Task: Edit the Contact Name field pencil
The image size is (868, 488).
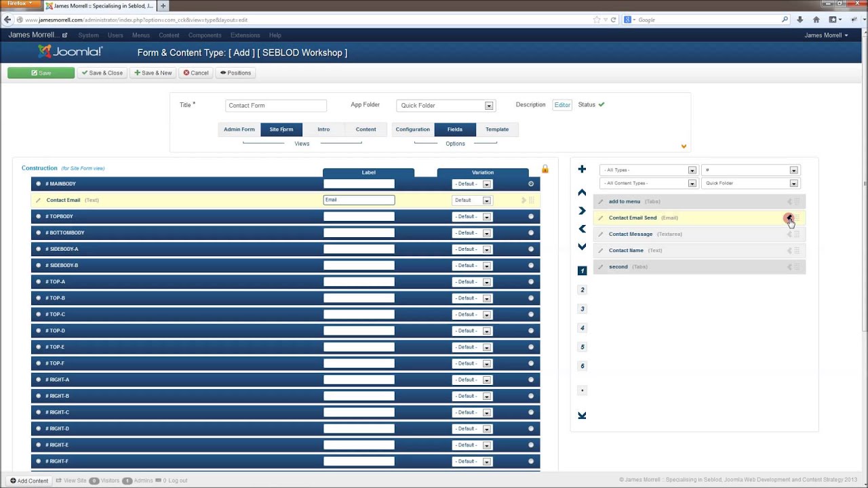Action: [600, 251]
